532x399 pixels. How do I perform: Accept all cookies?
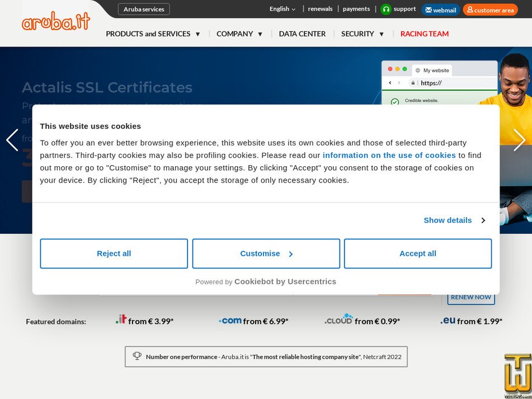coord(417,254)
